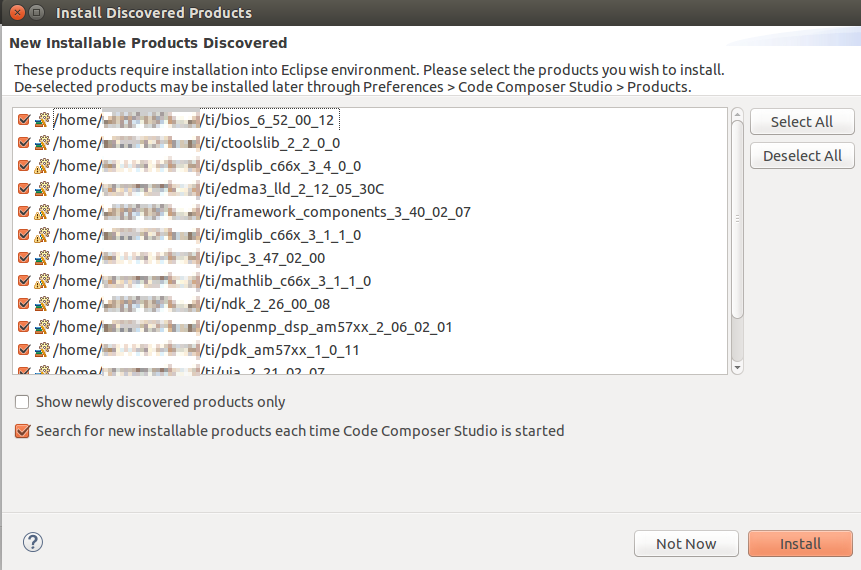Click the product icon beside bios_6_52_00_12
The image size is (861, 570).
(x=41, y=120)
